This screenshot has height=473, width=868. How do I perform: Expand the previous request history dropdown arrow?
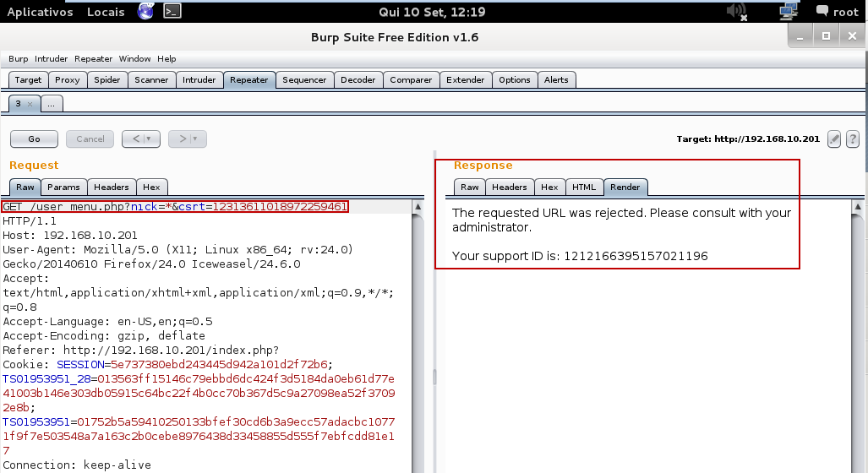click(149, 139)
